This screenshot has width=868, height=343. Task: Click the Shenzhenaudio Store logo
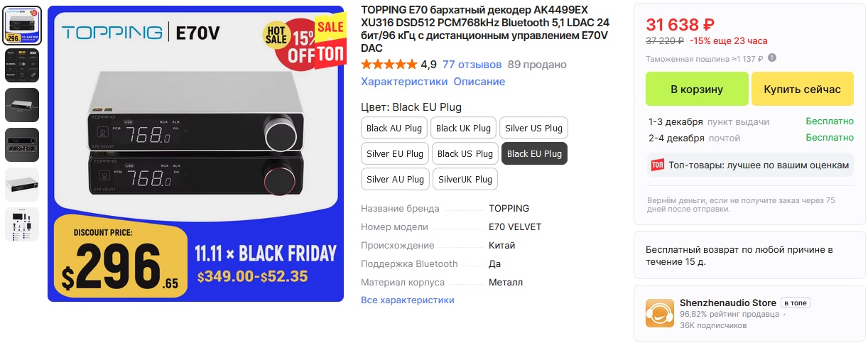click(659, 313)
